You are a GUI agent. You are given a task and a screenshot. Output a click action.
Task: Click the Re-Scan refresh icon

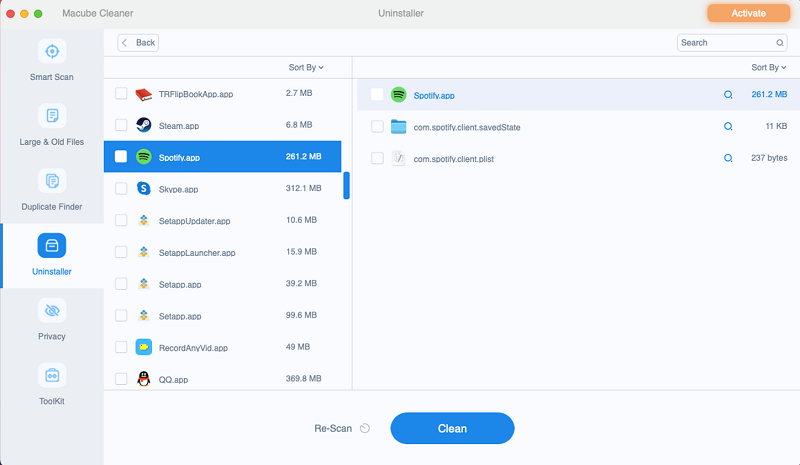coord(365,428)
